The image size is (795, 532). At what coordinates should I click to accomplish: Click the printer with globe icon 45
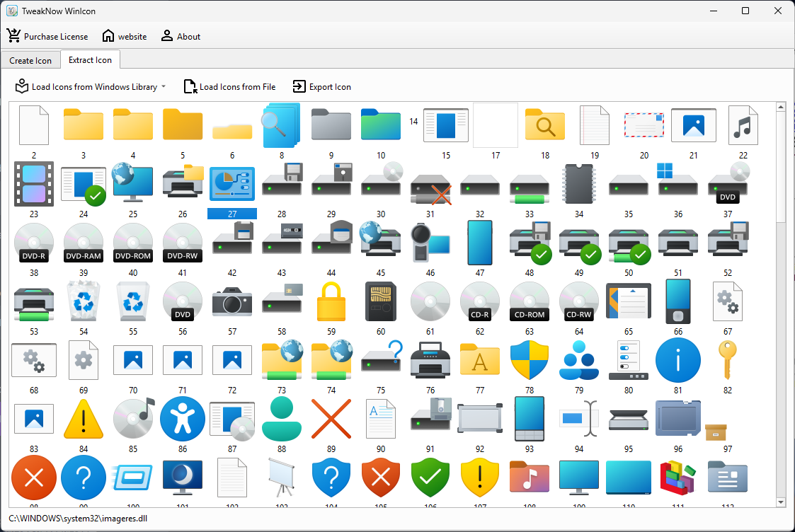381,240
